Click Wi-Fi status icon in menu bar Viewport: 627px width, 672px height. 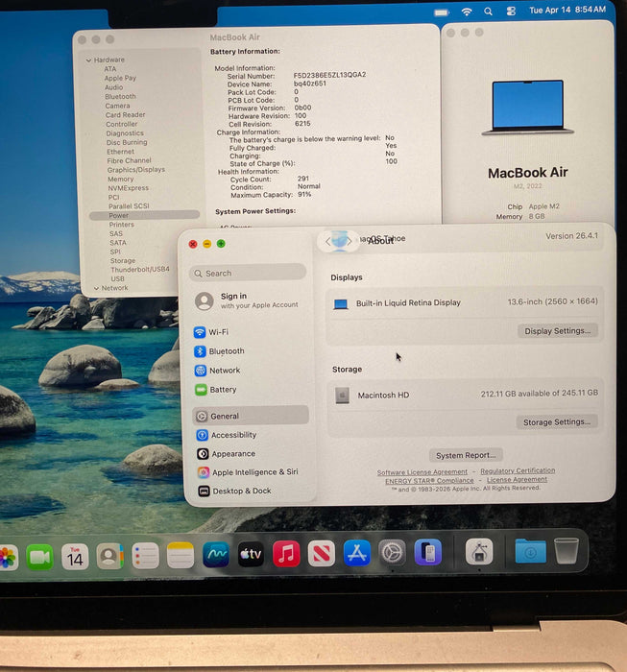point(467,12)
